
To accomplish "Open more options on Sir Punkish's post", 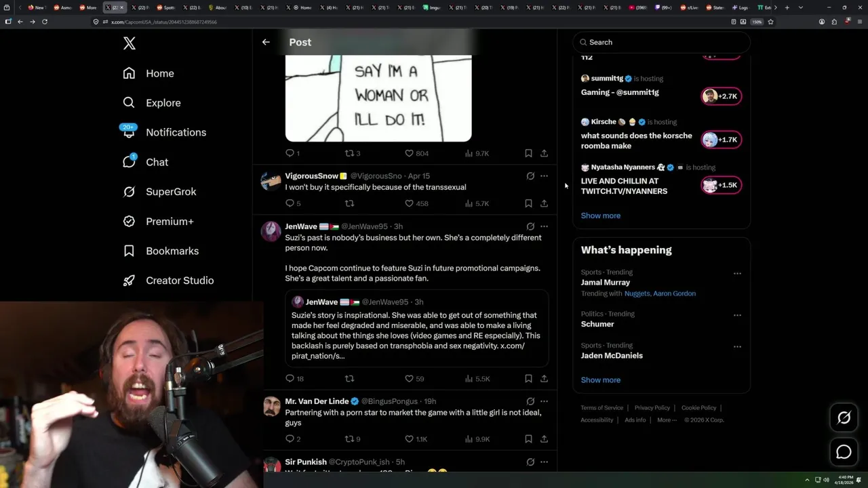I will 544,462.
